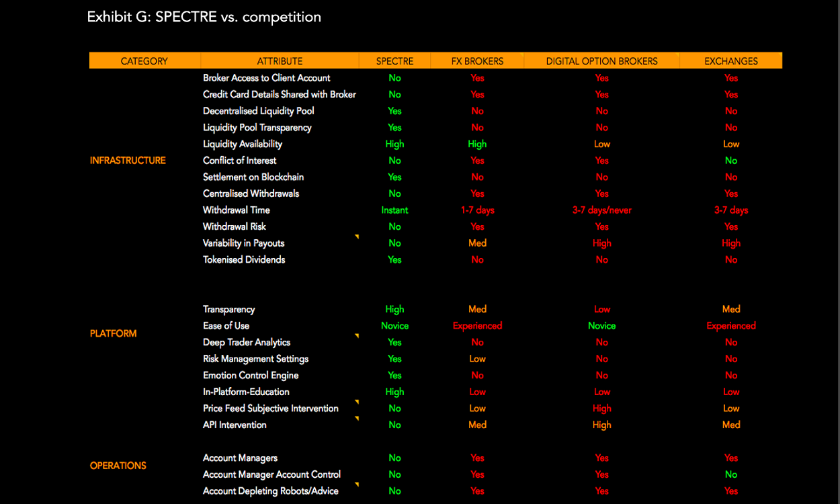The image size is (840, 504).
Task: Click SPECTRE 'High' Transparency value
Action: pos(394,309)
